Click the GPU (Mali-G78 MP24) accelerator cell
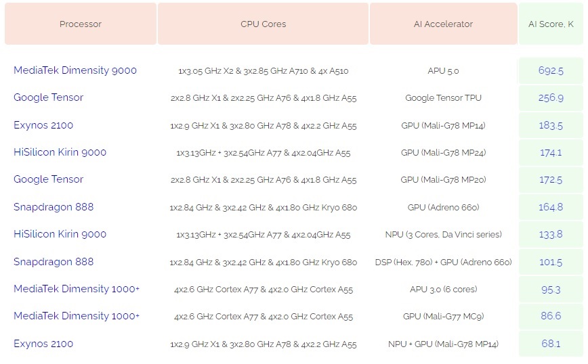Screen dimensions: 588x364 (443, 152)
